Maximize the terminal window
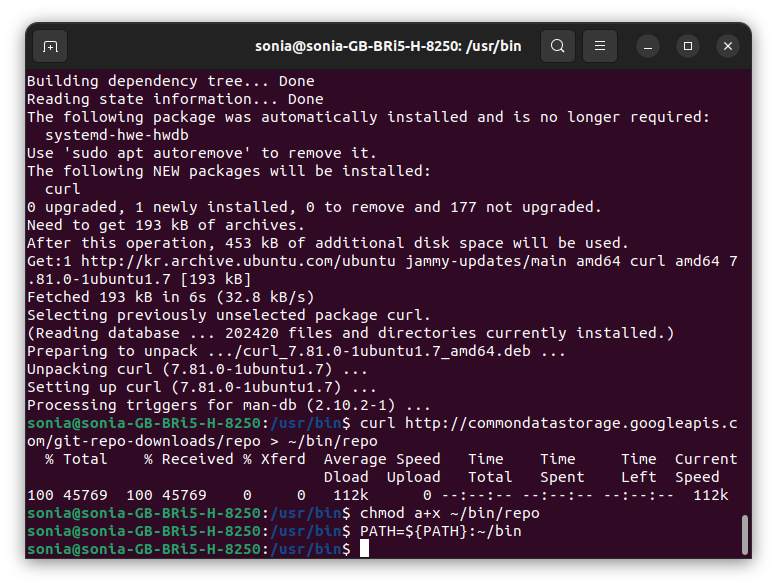 [688, 46]
